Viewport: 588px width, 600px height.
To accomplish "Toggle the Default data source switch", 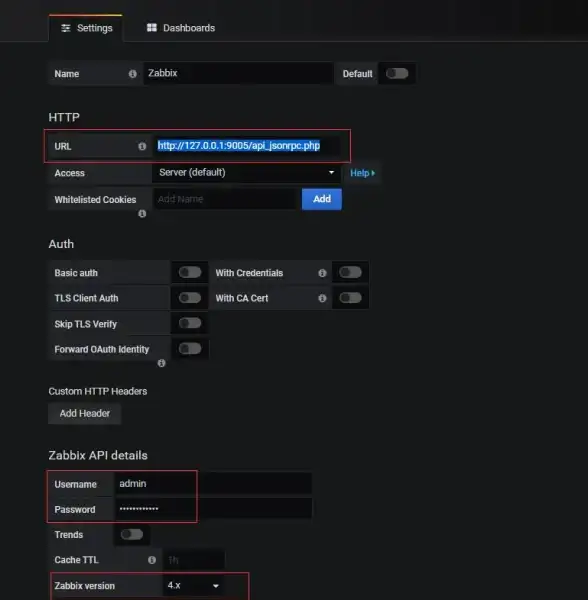I will [x=397, y=73].
